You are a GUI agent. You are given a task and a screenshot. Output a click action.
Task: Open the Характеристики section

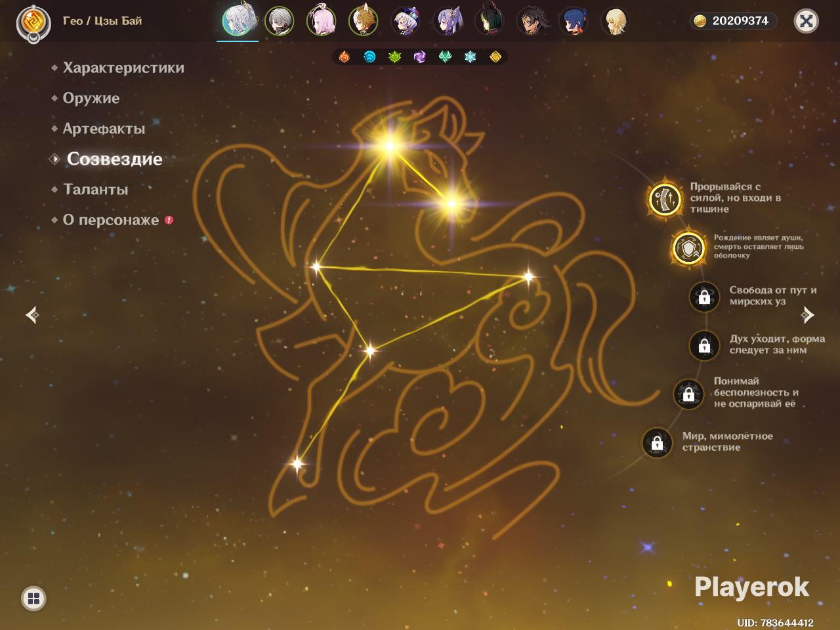coord(123,68)
